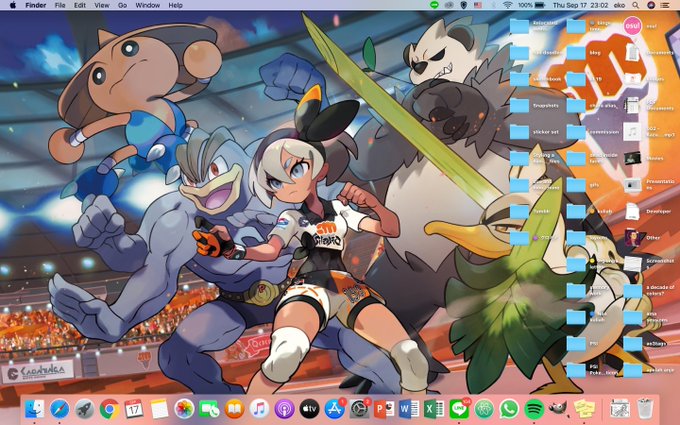
Task: Open Spotlight search magnifier
Action: (635, 5)
